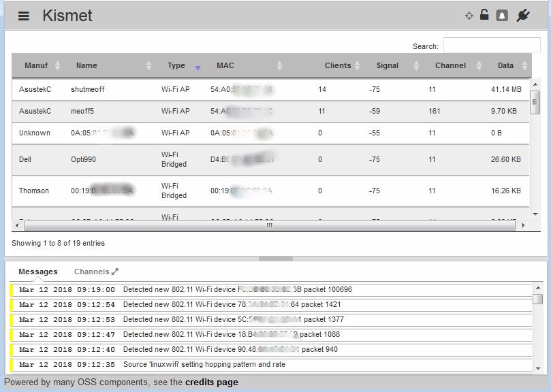The width and height of the screenshot is (551, 392).
Task: Switch to the Messages tab
Action: pyautogui.click(x=38, y=272)
